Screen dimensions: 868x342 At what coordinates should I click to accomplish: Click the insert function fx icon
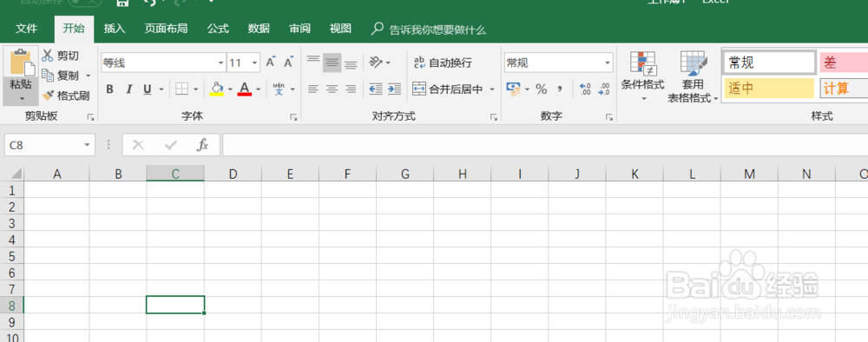[x=203, y=145]
